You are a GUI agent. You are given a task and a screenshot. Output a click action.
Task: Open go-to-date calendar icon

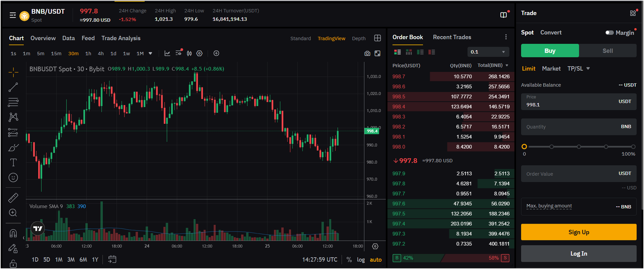pos(112,259)
